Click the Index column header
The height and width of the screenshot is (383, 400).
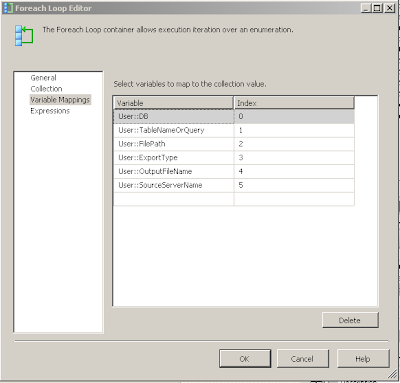294,103
